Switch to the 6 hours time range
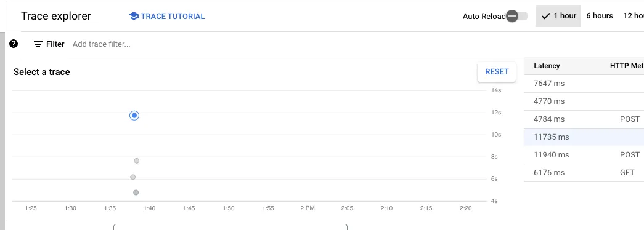The image size is (644, 230). click(599, 16)
